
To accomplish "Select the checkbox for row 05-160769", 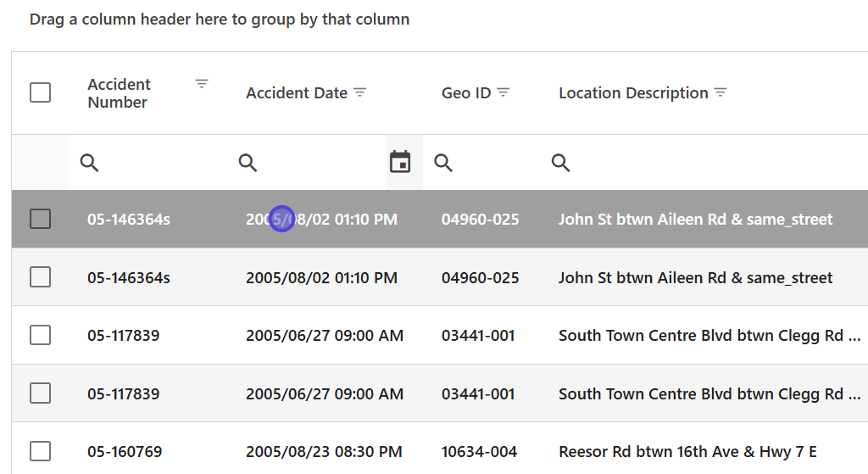I will pyautogui.click(x=40, y=451).
